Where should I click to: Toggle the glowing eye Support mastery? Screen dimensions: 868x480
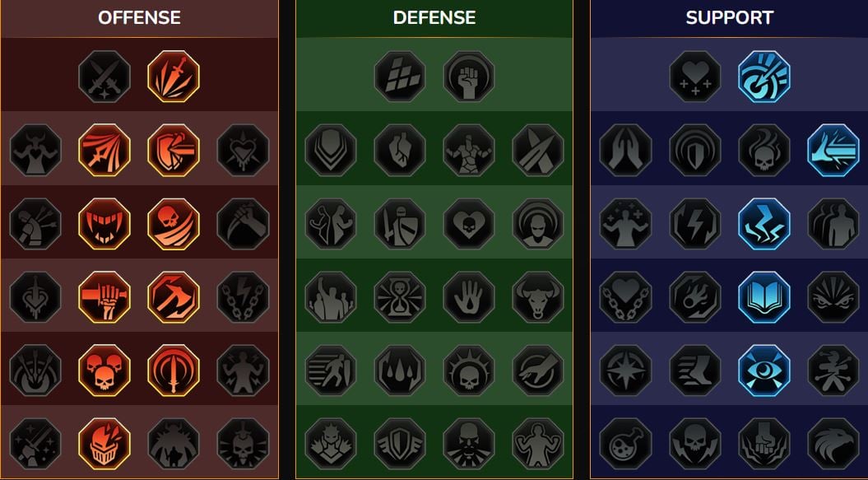pos(764,370)
